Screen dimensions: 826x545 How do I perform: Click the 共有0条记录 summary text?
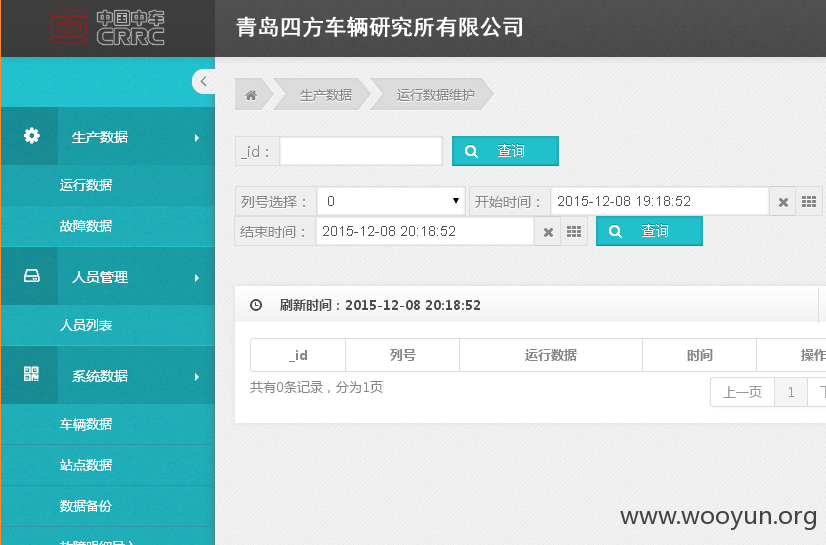(316, 388)
